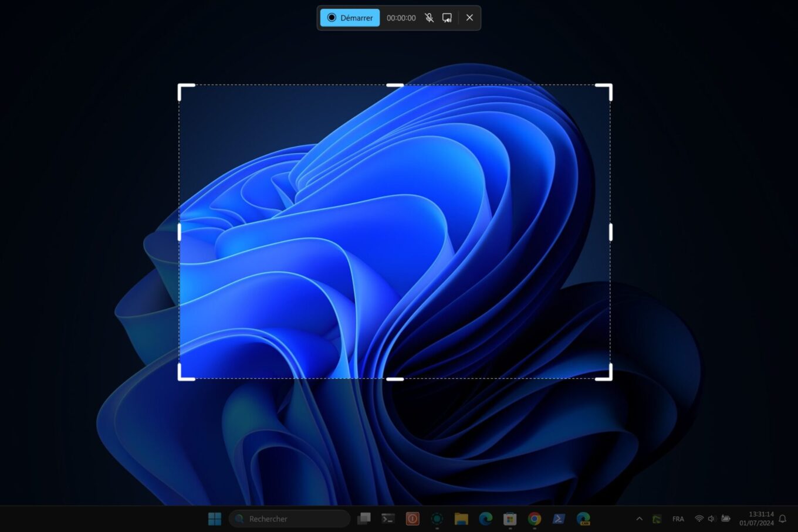Launch Microsoft Edge from the taskbar

(x=485, y=519)
